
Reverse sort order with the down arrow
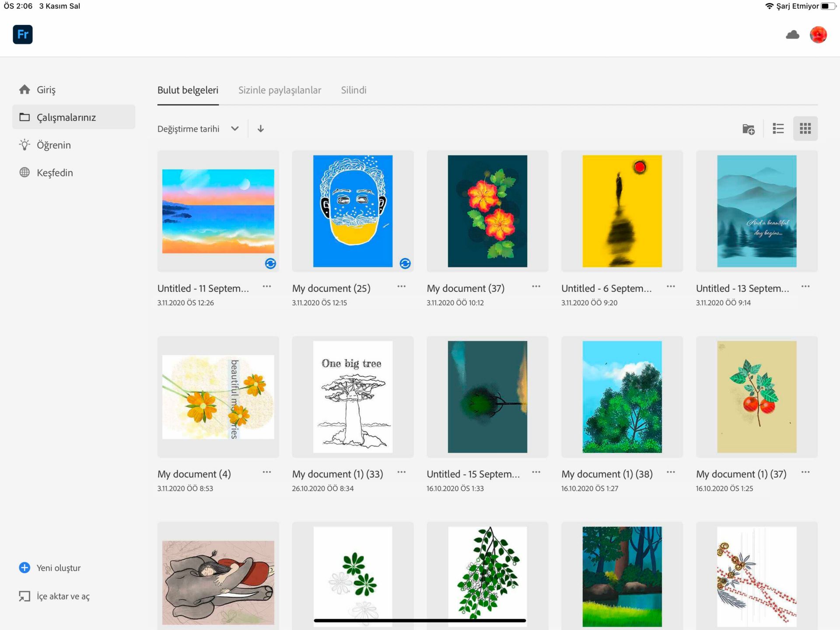coord(261,129)
